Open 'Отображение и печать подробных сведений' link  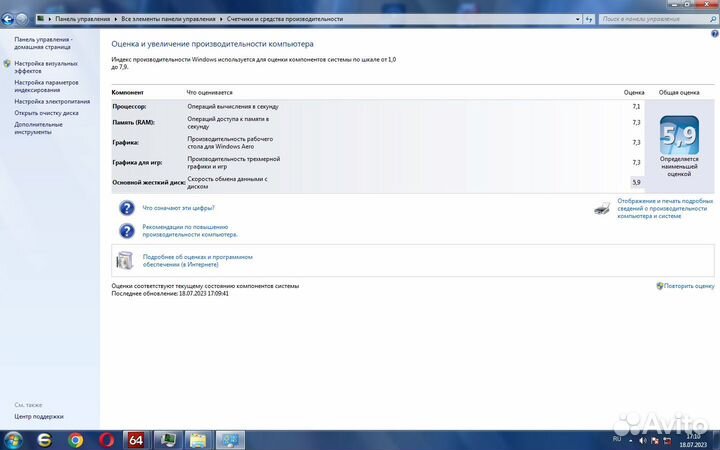click(665, 208)
